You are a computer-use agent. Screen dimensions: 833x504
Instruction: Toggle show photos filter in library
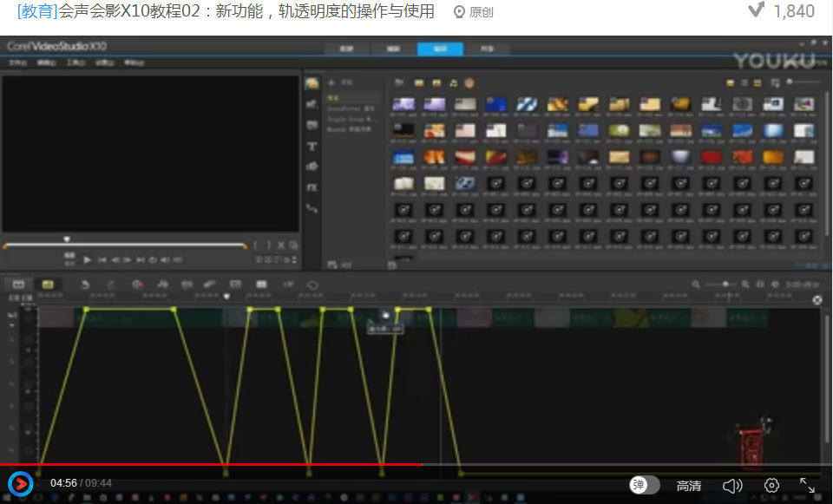(436, 83)
